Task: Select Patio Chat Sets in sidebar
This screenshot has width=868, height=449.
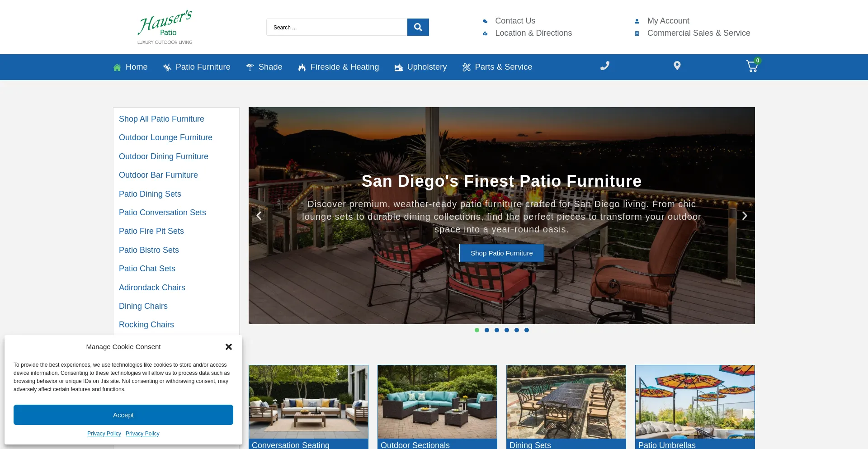Action: tap(147, 269)
